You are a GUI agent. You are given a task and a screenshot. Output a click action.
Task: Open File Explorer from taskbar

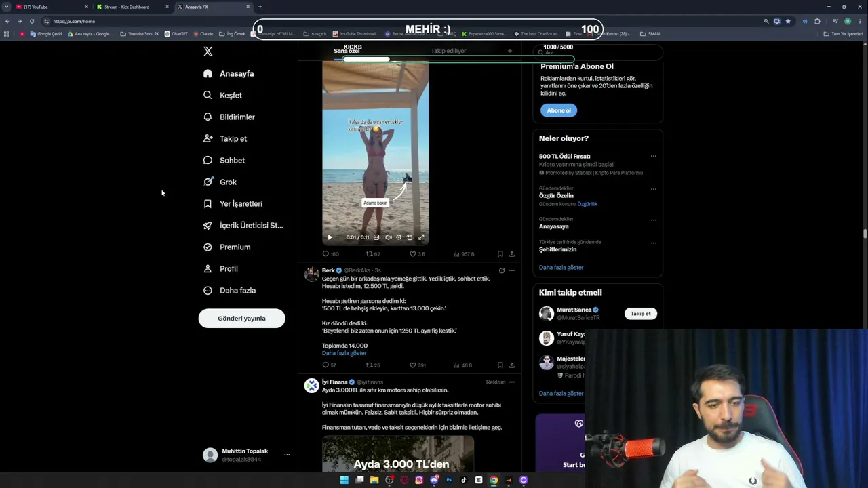click(374, 480)
